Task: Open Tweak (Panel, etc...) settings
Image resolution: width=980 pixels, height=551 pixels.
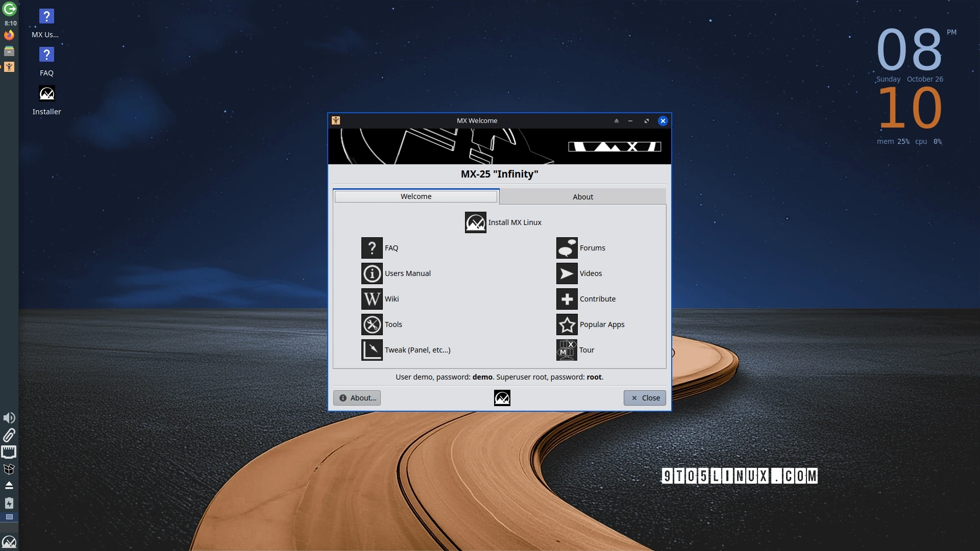Action: point(406,350)
